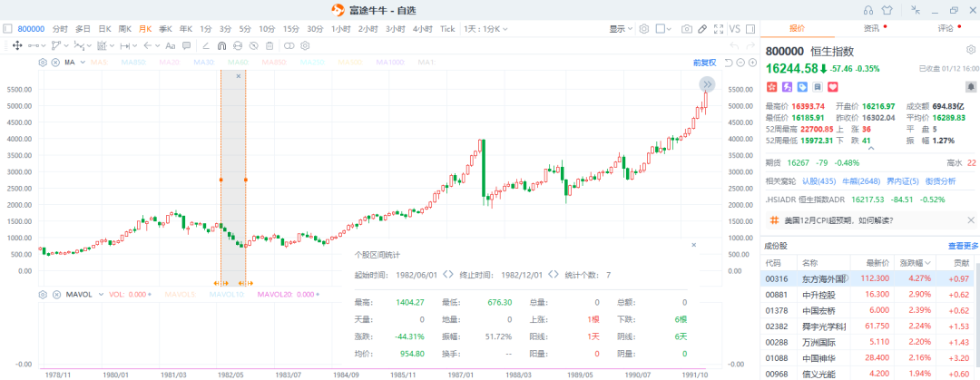Toggle the magnet snap tool
Image resolution: width=980 pixels, height=380 pixels.
click(221, 45)
